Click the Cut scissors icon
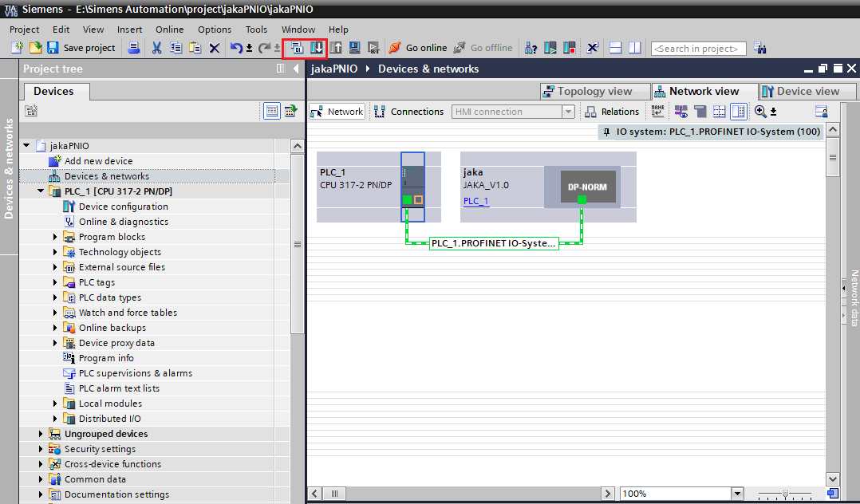860x504 pixels. pos(156,48)
